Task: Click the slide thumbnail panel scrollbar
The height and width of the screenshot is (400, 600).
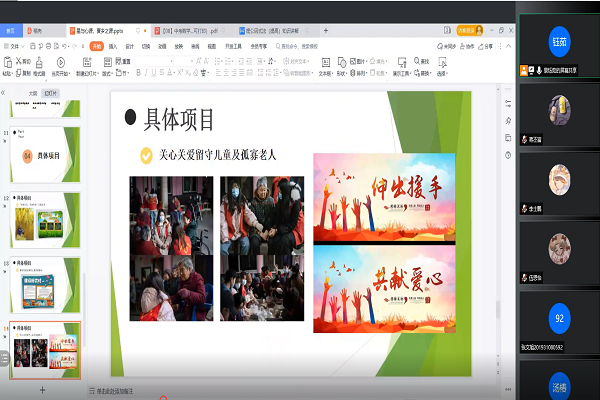Action: (x=84, y=309)
